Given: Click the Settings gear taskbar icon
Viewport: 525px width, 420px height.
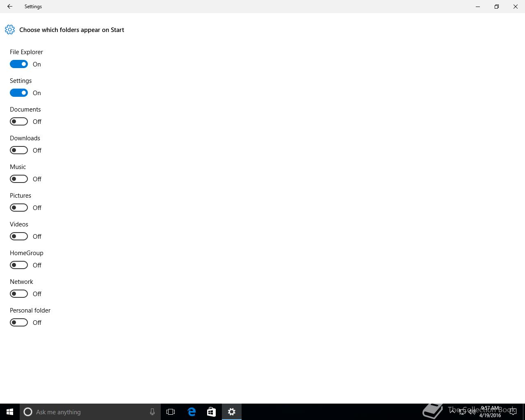Looking at the screenshot, I should click(232, 412).
